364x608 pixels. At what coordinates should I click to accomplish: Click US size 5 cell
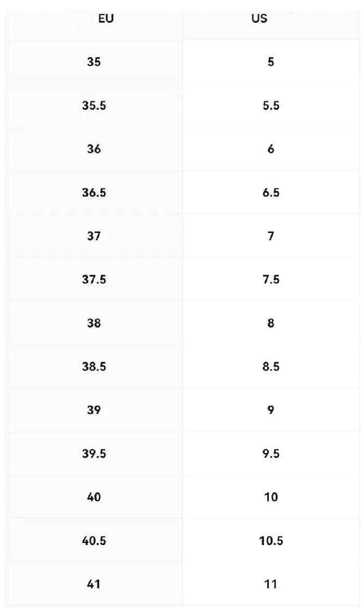(x=270, y=62)
